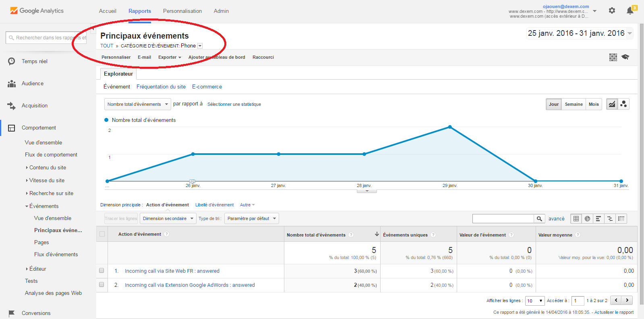
Task: Select the Jour time granularity
Action: (554, 104)
